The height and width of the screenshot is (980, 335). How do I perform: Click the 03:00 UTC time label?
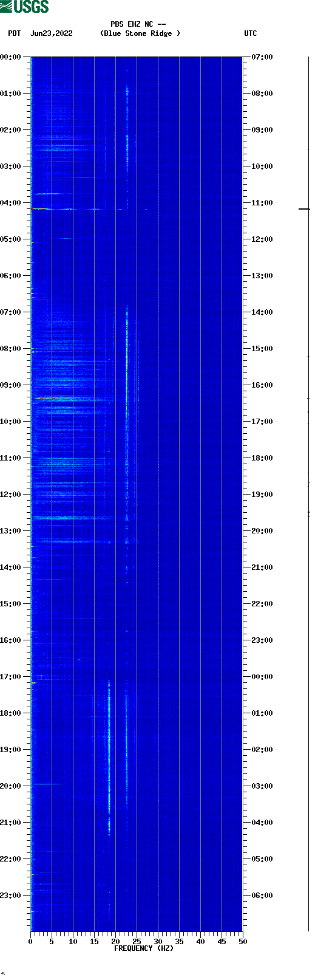pyautogui.click(x=262, y=786)
